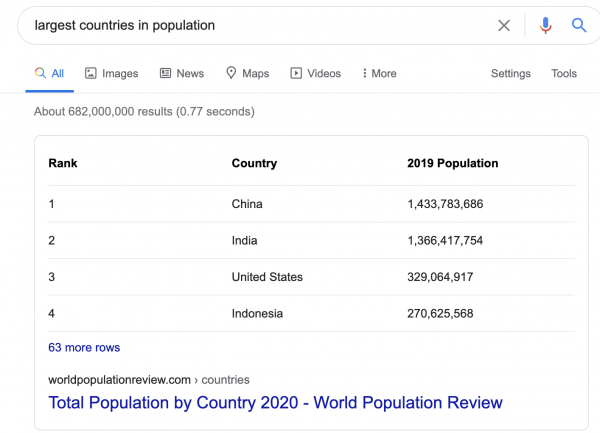Open search Settings

coord(510,73)
